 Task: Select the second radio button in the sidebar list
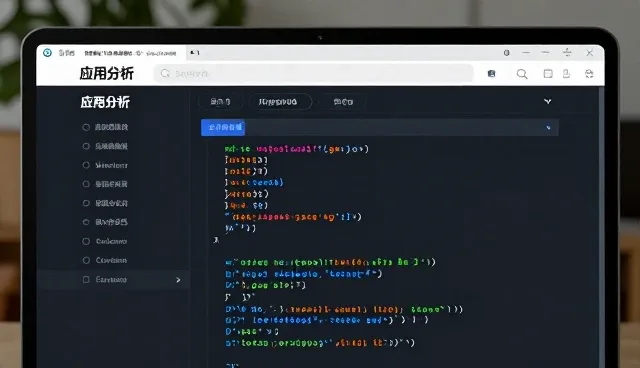(86, 146)
